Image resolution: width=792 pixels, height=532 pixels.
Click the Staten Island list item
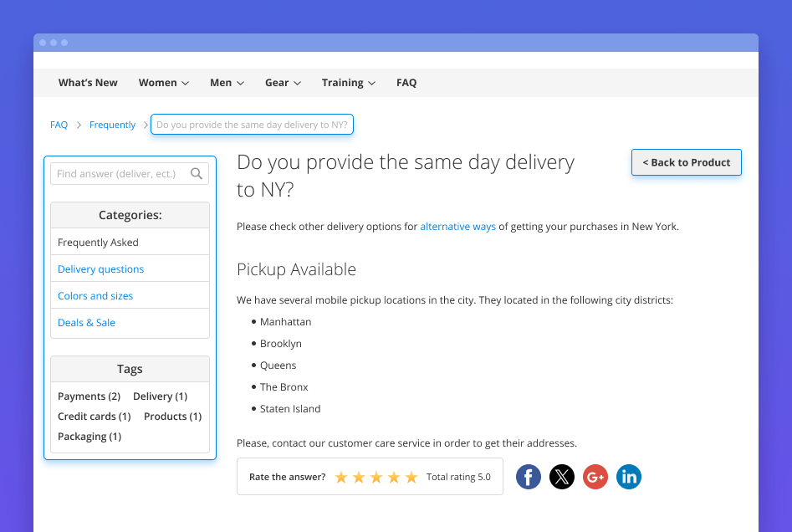290,409
